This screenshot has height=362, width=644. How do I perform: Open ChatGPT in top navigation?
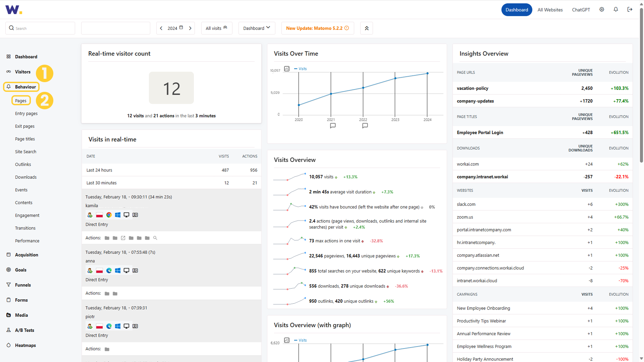coord(581,10)
